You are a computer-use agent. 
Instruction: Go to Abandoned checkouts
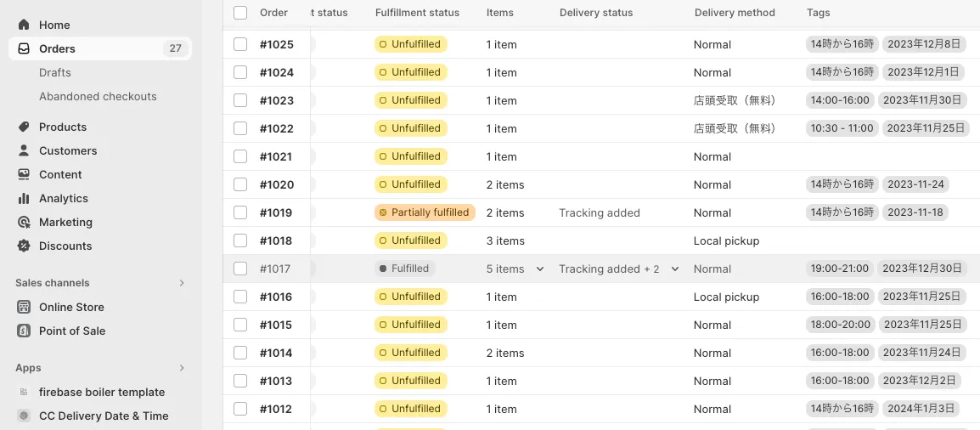point(98,96)
